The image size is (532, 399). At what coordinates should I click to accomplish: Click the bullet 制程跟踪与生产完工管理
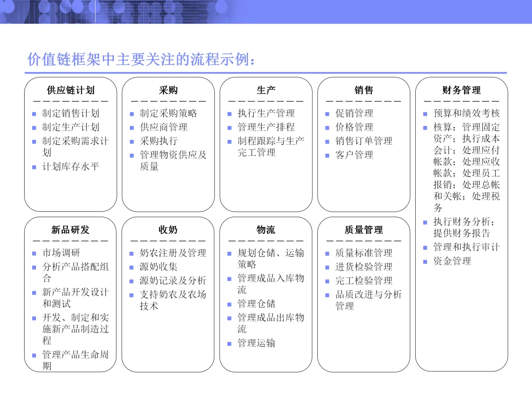pyautogui.click(x=271, y=147)
